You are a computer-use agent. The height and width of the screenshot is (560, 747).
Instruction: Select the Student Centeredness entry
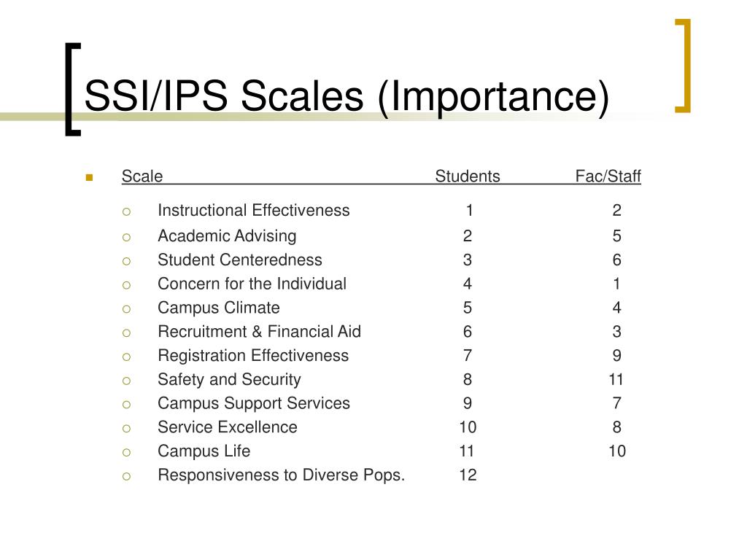click(x=239, y=260)
